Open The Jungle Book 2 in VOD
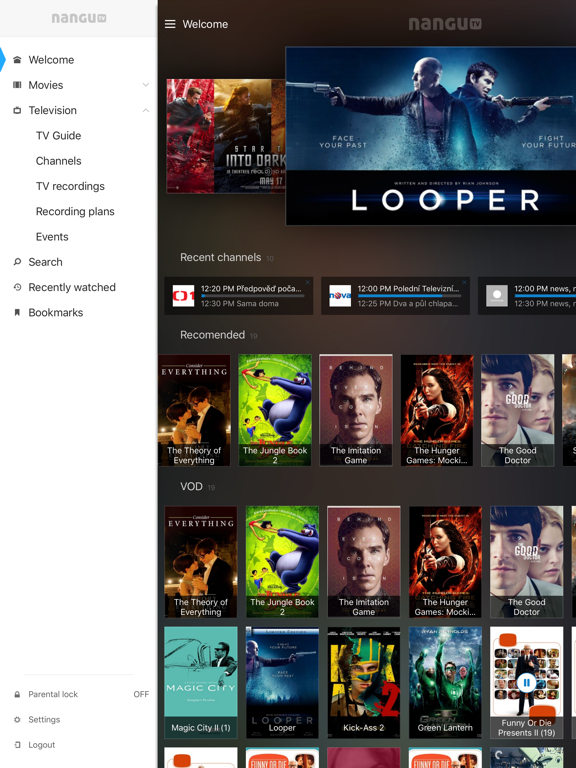Image resolution: width=576 pixels, height=768 pixels. pyautogui.click(x=282, y=562)
